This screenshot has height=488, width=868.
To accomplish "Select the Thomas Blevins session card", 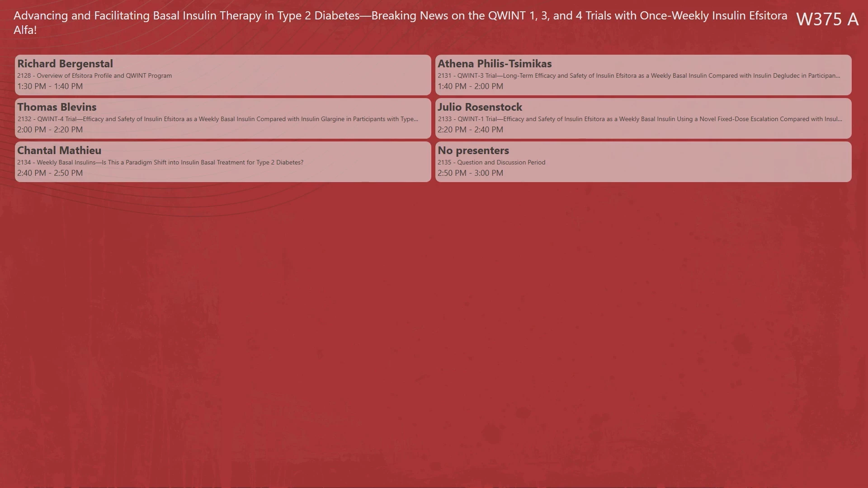I will click(223, 118).
